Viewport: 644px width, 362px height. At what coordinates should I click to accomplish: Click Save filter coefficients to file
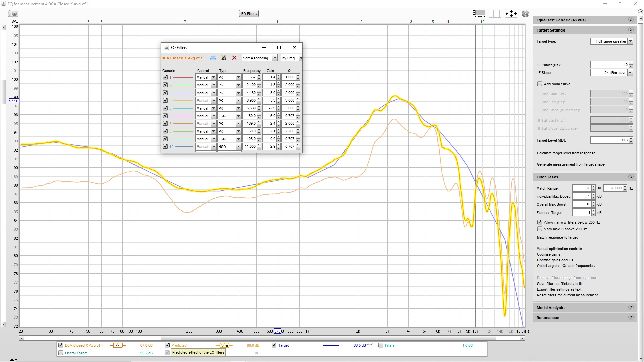(560, 284)
